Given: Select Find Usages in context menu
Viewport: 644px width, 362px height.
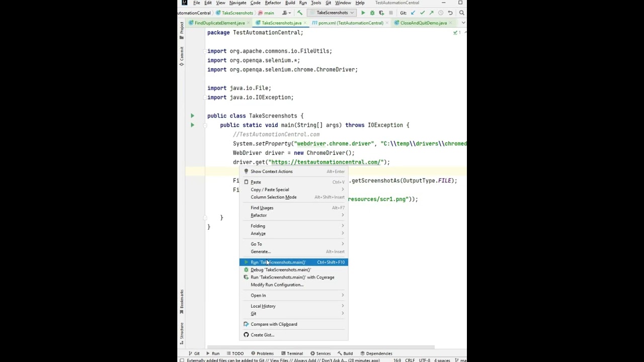Looking at the screenshot, I should [293, 208].
